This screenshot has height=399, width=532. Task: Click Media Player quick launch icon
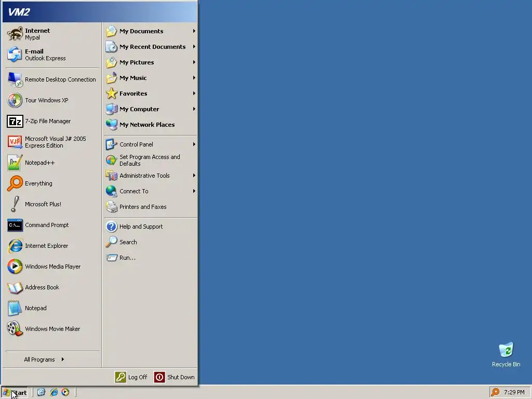coord(65,392)
